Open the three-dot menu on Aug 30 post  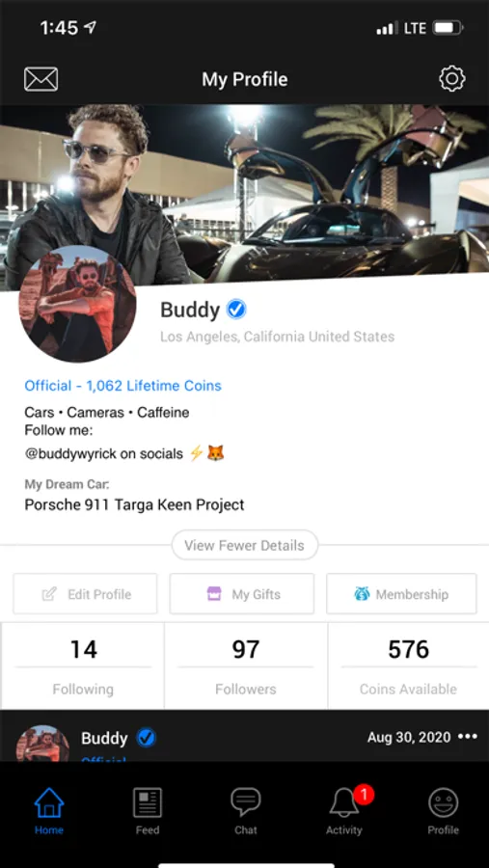pyautogui.click(x=468, y=737)
